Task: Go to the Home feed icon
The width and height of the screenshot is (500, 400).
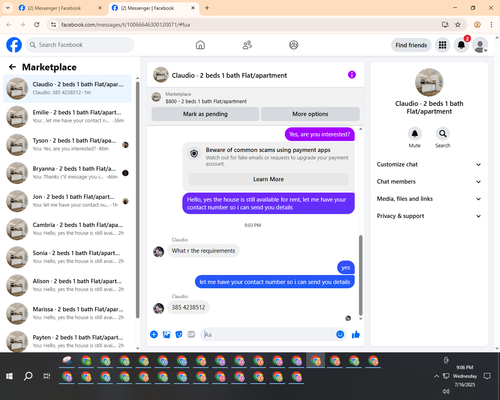Action: click(200, 45)
